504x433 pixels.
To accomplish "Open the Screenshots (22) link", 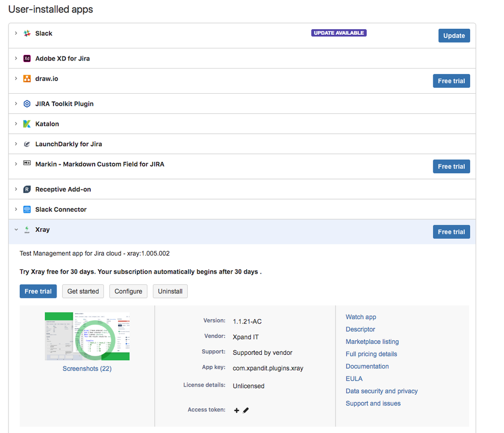I will [87, 369].
